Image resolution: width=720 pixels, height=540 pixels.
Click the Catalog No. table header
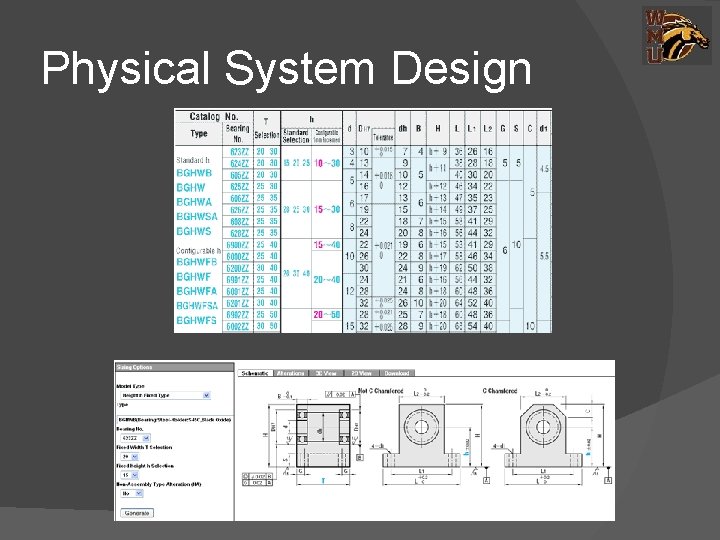214,117
